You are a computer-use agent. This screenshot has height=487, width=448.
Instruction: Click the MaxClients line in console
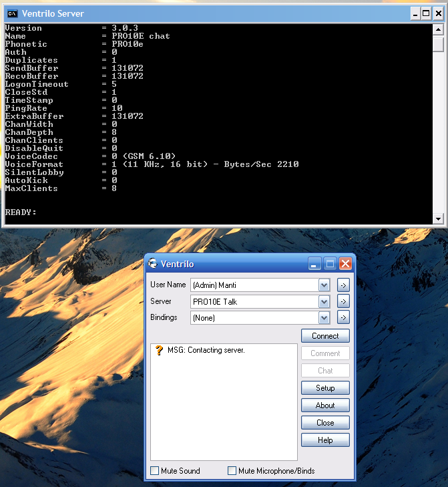coord(61,188)
